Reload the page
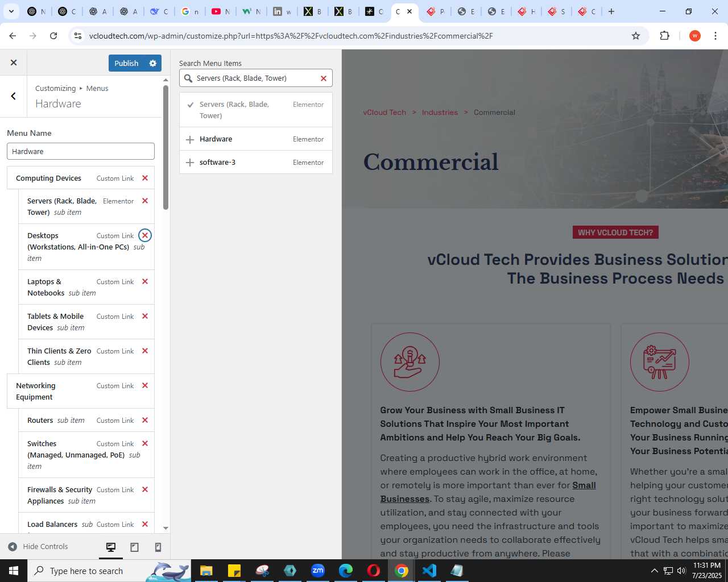 [53, 36]
